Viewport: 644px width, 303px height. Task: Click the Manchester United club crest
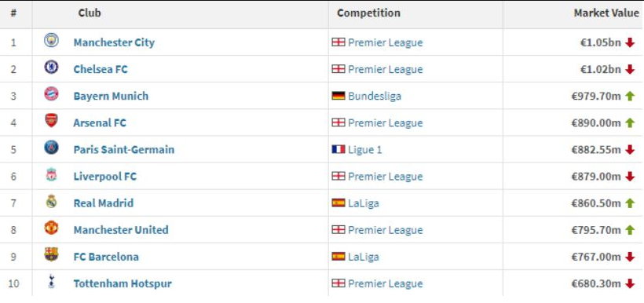(51, 228)
